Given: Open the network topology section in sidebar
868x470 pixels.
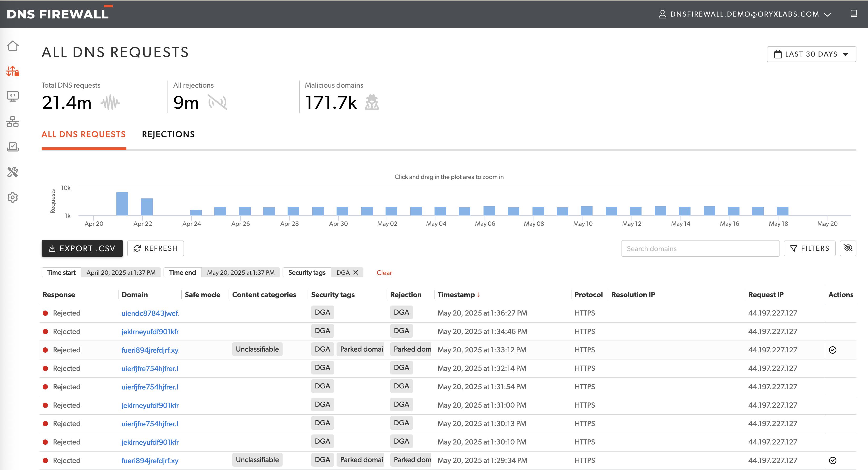Looking at the screenshot, I should pos(12,122).
